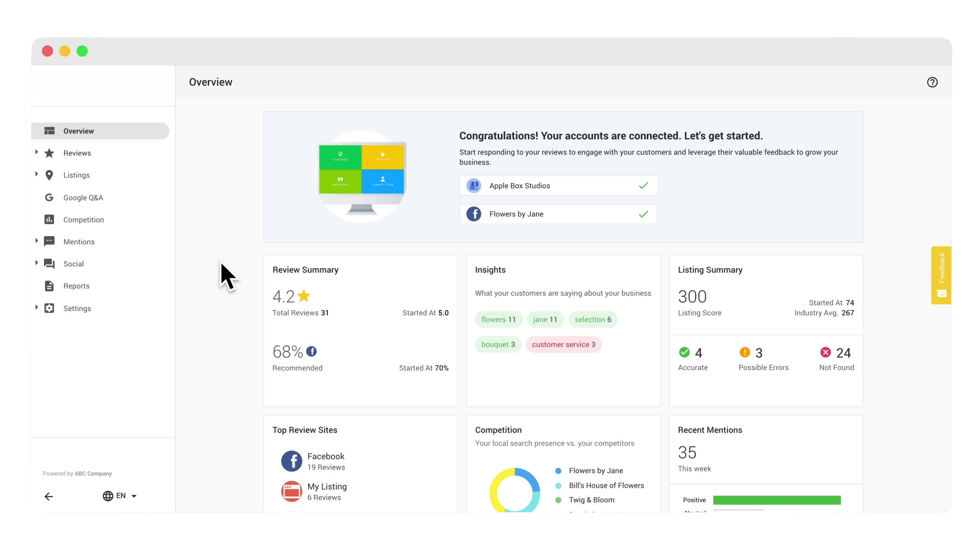Click the Mentions speech bubble icon
980x551 pixels.
[x=49, y=241]
